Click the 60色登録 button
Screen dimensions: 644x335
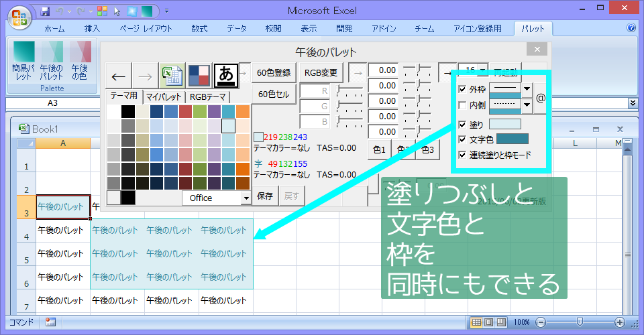tap(274, 72)
